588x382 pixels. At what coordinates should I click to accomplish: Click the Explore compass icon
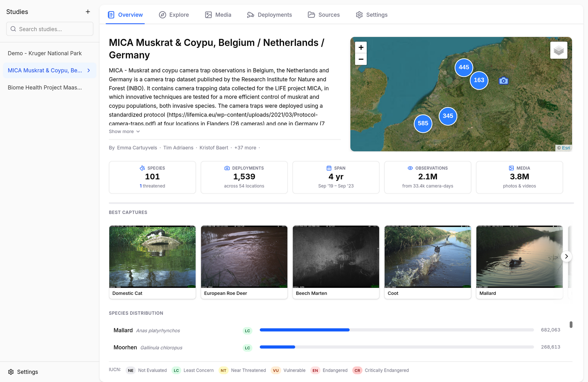point(162,15)
